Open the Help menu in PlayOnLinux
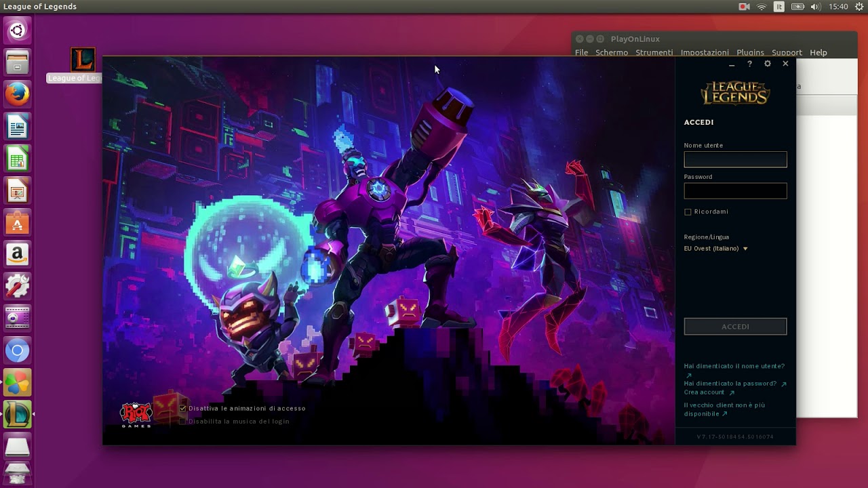This screenshot has height=488, width=868. pyautogui.click(x=818, y=52)
